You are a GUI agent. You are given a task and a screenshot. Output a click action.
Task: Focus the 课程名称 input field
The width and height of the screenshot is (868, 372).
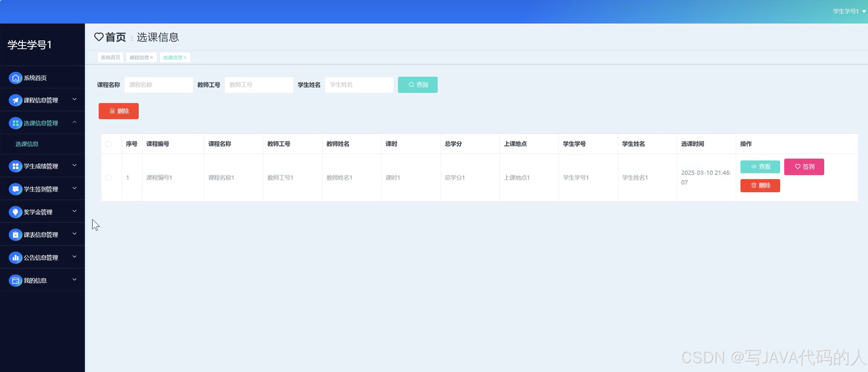[158, 85]
